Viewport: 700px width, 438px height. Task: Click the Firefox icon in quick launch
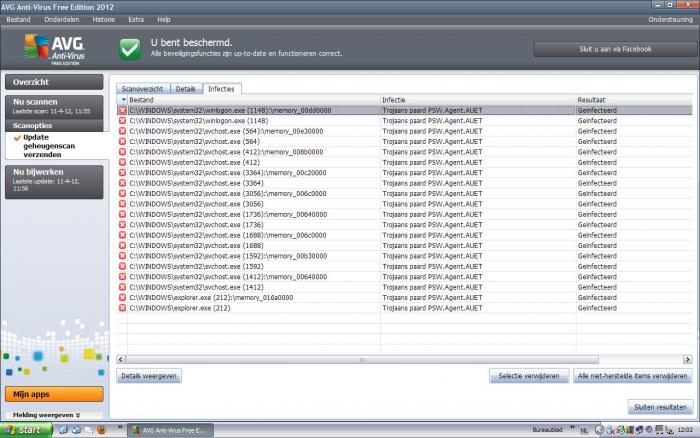[x=101, y=430]
